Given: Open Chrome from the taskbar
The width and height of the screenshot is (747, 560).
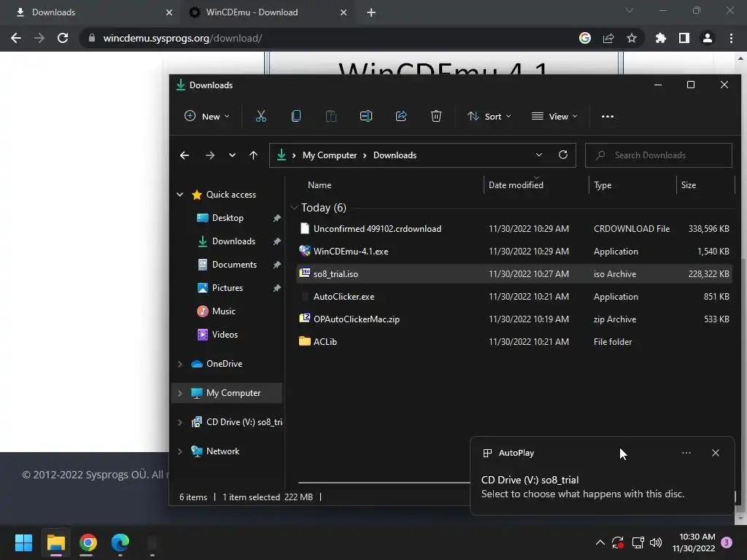Looking at the screenshot, I should click(x=88, y=542).
